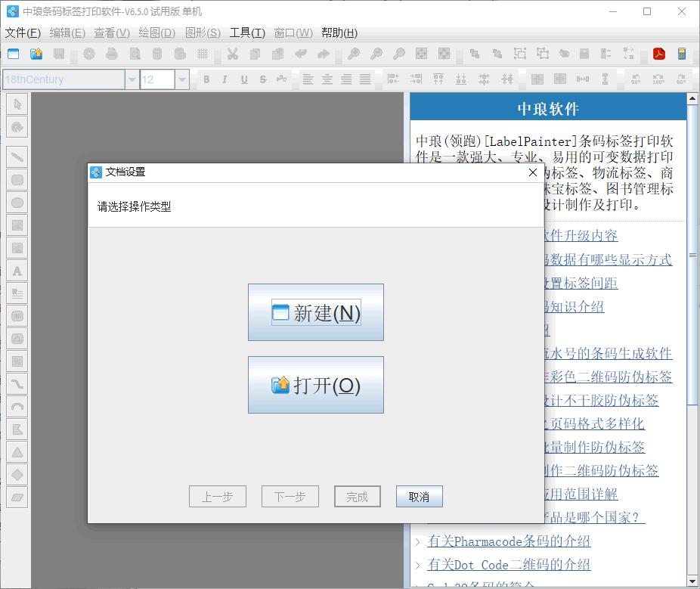Viewport: 700px width, 589px height.
Task: Toggle center text alignment
Action: pyautogui.click(x=327, y=79)
